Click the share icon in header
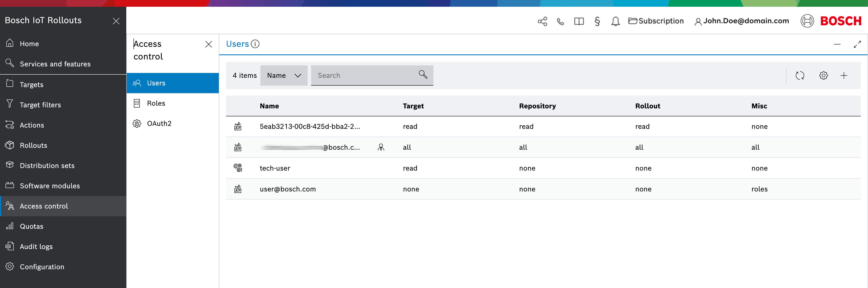The width and height of the screenshot is (868, 288). 542,22
